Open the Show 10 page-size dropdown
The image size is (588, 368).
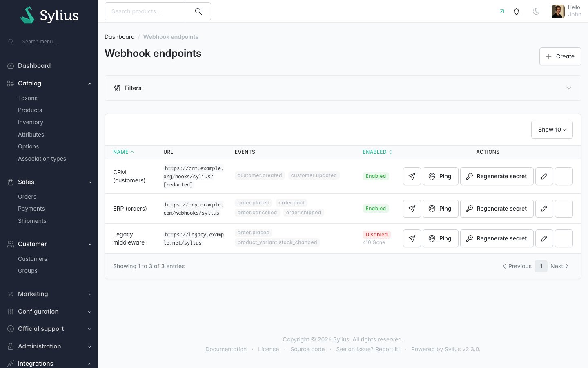point(552,130)
